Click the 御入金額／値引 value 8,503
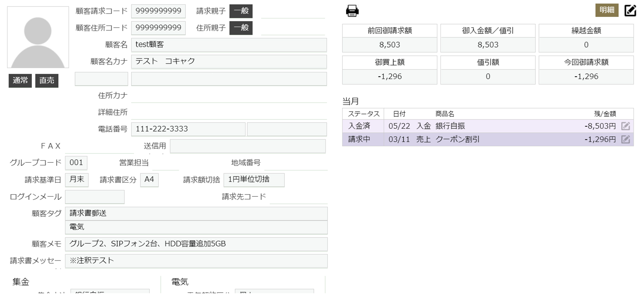 488,45
